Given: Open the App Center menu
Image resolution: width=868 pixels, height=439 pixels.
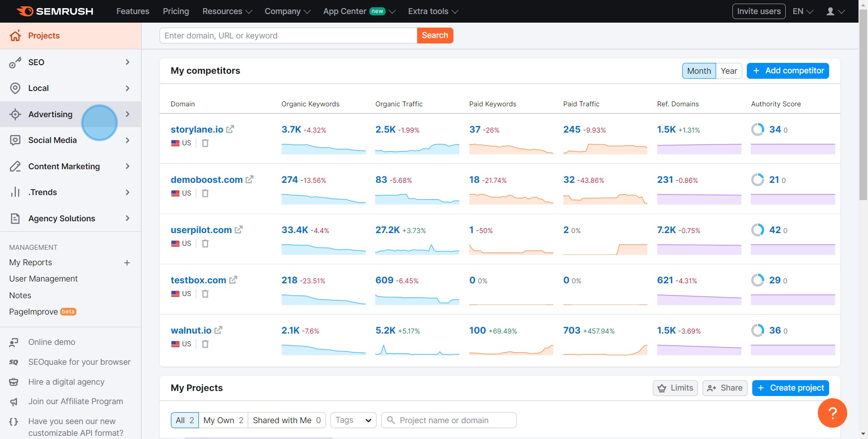Looking at the screenshot, I should tap(359, 11).
